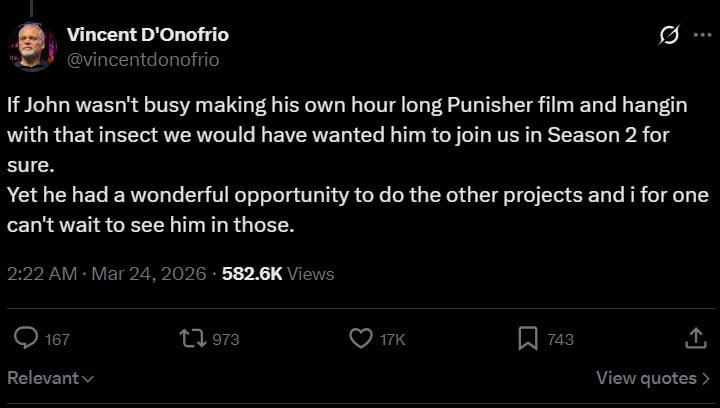
Task: Click the reply speech bubble icon
Action: coord(26,339)
